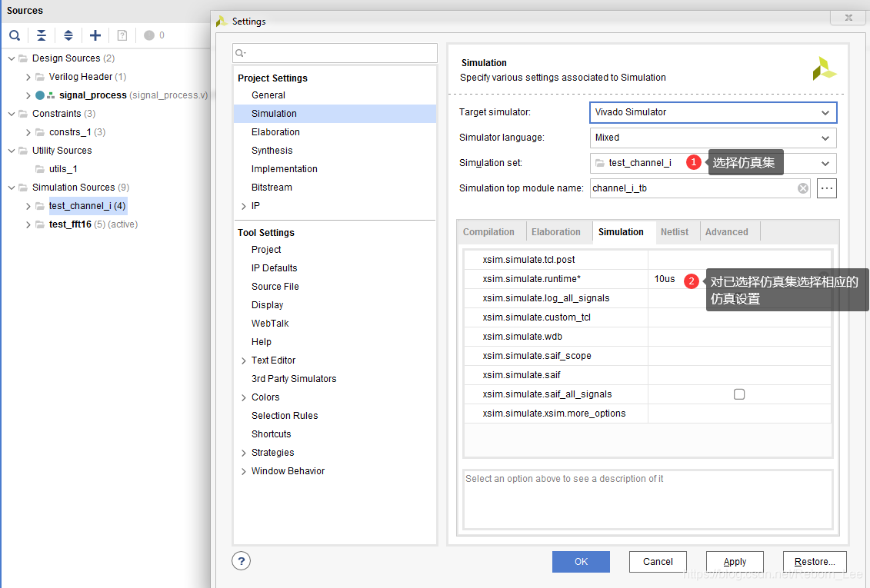Image resolution: width=870 pixels, height=588 pixels.
Task: Open the Simulation set dropdown arrow
Action: pyautogui.click(x=825, y=164)
